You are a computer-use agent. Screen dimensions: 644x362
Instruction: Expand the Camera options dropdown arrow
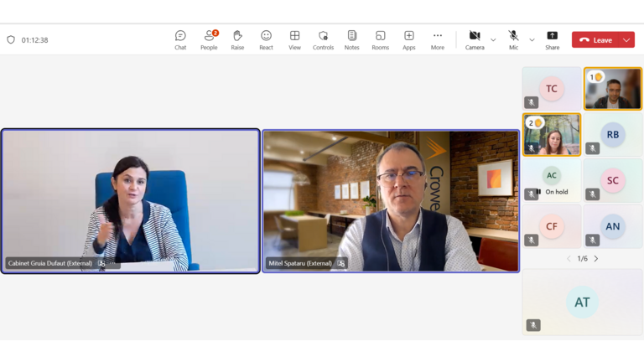(x=493, y=40)
